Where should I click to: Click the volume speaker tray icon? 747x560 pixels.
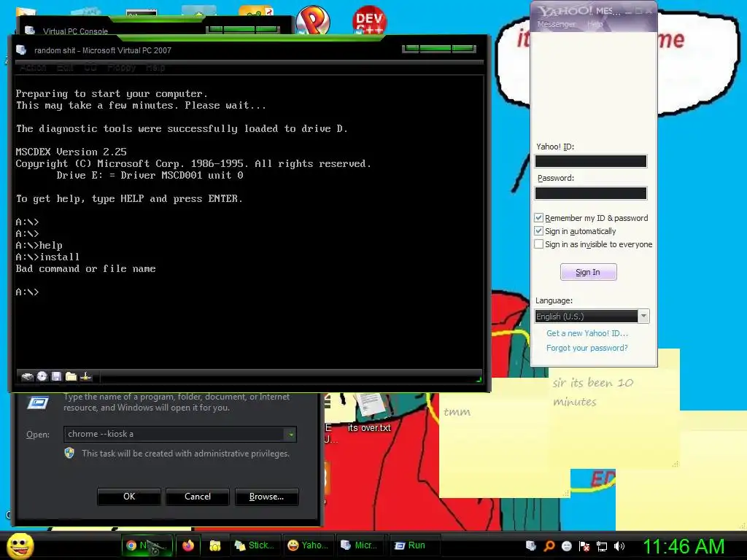point(619,546)
